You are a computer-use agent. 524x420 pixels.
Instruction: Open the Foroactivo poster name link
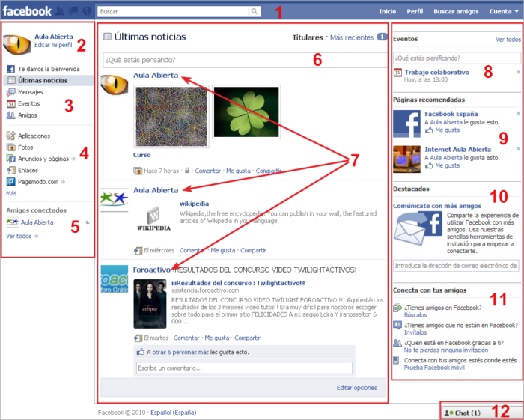(x=152, y=270)
